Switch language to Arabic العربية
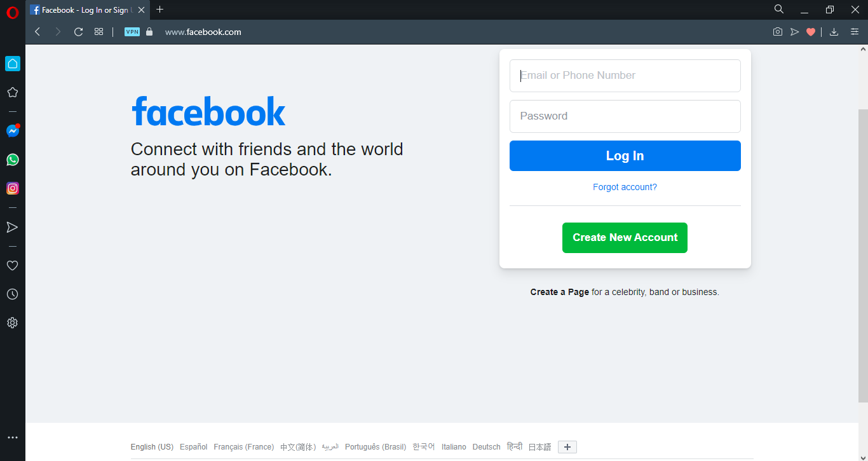This screenshot has width=868, height=461. click(330, 446)
